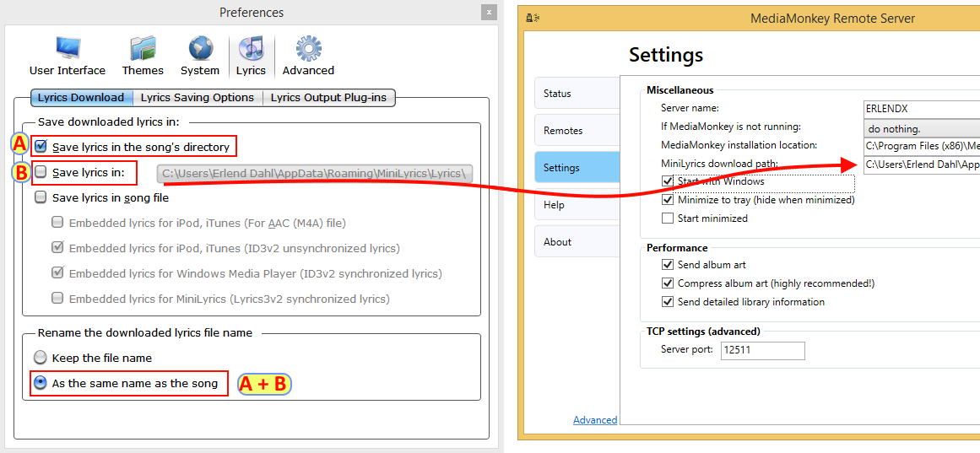Click the MiniLyrics AppData lyrics path field

(315, 173)
